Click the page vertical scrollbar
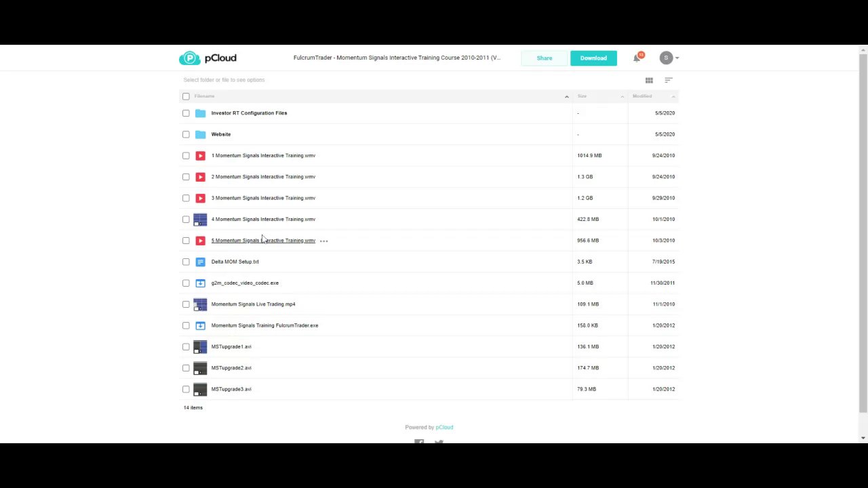The height and width of the screenshot is (488, 868). click(x=863, y=232)
